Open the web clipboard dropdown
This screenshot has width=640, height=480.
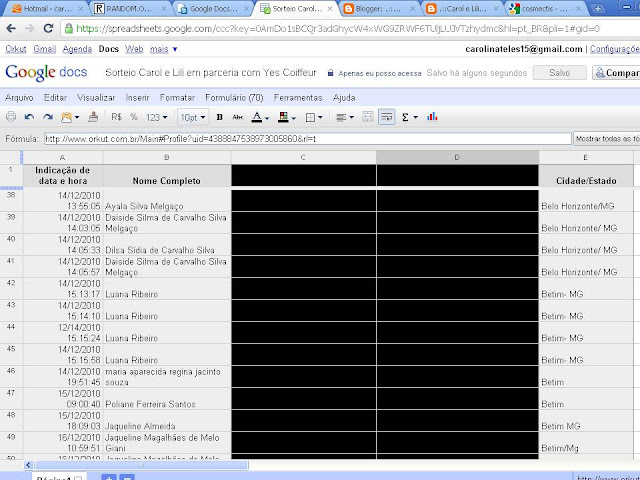pos(70,118)
